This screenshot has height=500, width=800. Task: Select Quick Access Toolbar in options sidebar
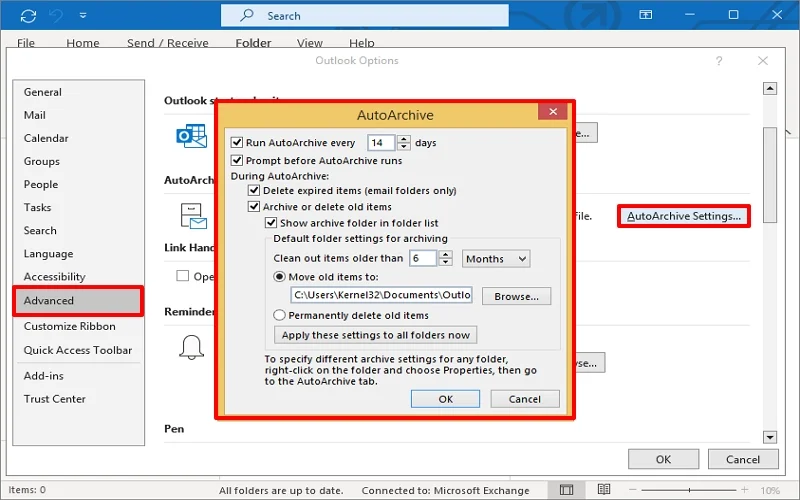point(78,350)
